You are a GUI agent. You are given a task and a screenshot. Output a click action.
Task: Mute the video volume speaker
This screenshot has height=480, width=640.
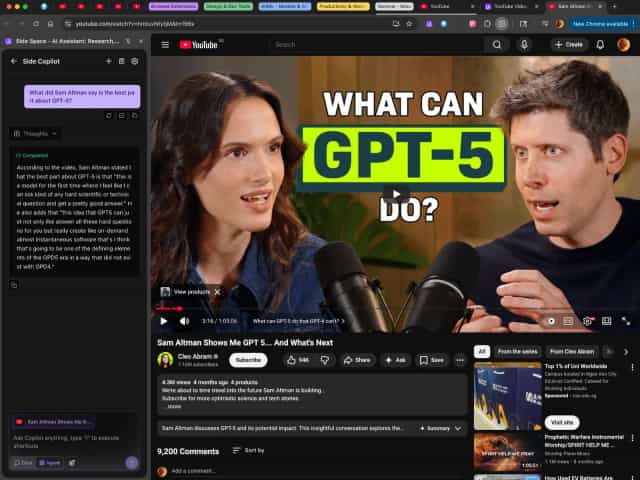tap(184, 321)
